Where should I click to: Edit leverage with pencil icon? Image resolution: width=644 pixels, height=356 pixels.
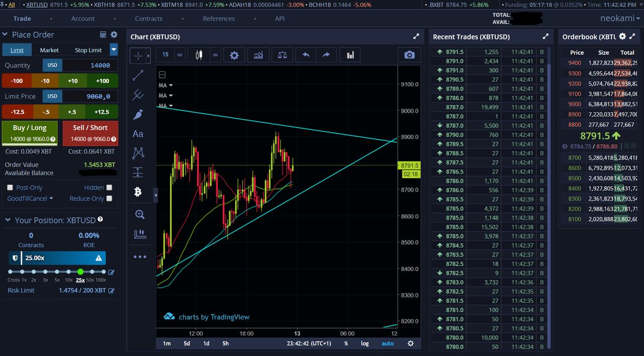pyautogui.click(x=111, y=272)
